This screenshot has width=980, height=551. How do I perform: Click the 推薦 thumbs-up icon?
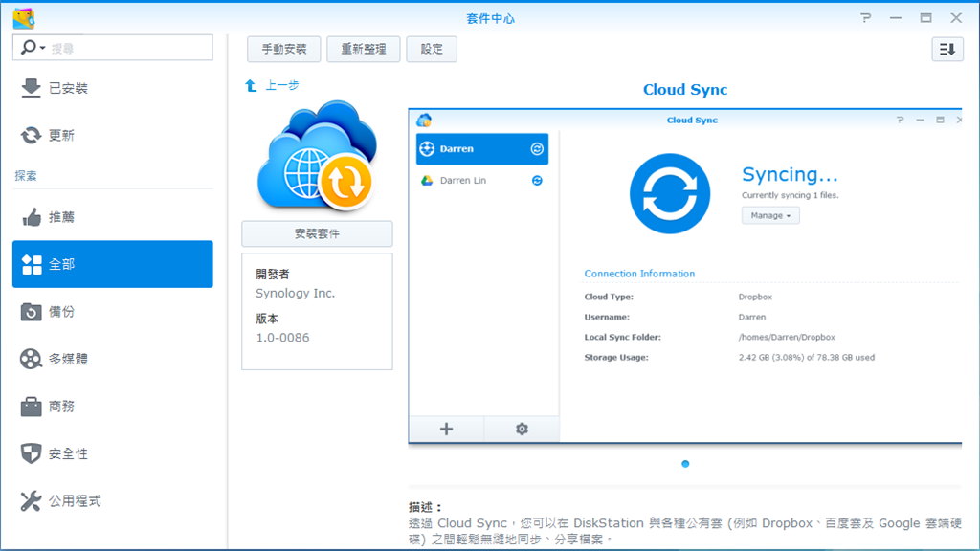click(x=31, y=217)
